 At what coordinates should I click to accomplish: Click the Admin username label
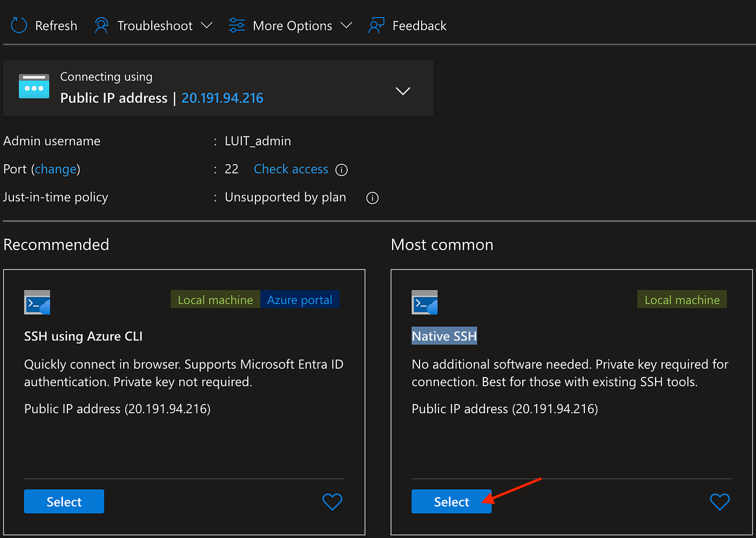[52, 141]
